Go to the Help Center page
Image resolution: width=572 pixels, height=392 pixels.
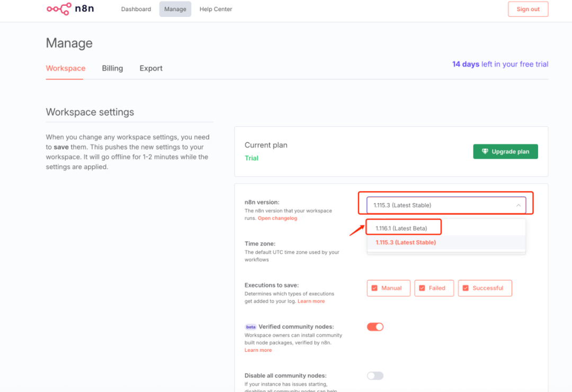pos(216,9)
